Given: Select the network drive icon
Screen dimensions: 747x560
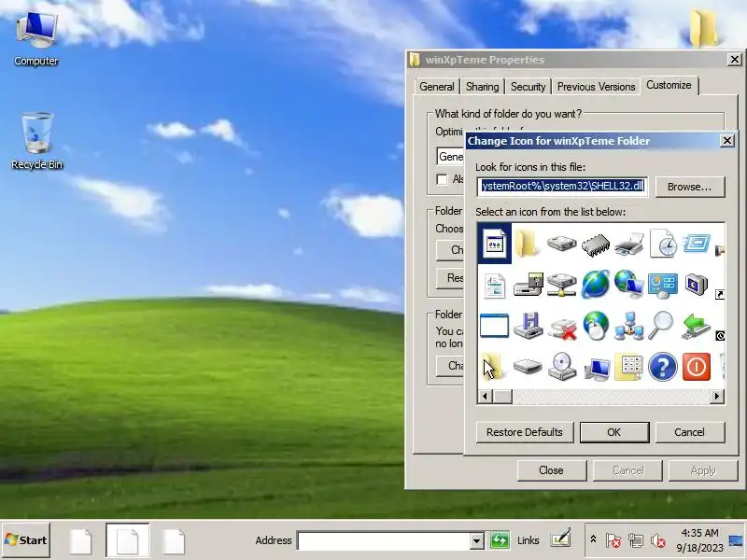Looking at the screenshot, I should pos(562,285).
